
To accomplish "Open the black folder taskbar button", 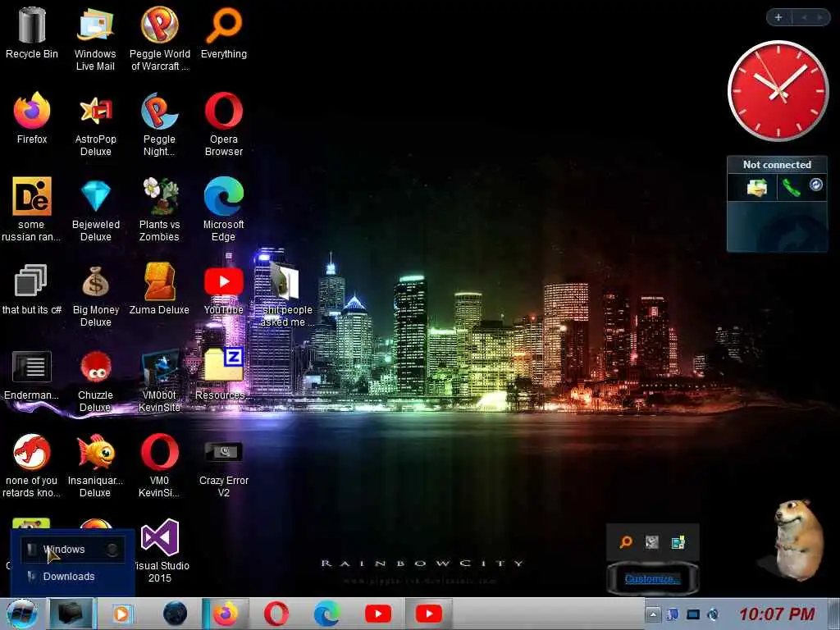I will [x=72, y=614].
